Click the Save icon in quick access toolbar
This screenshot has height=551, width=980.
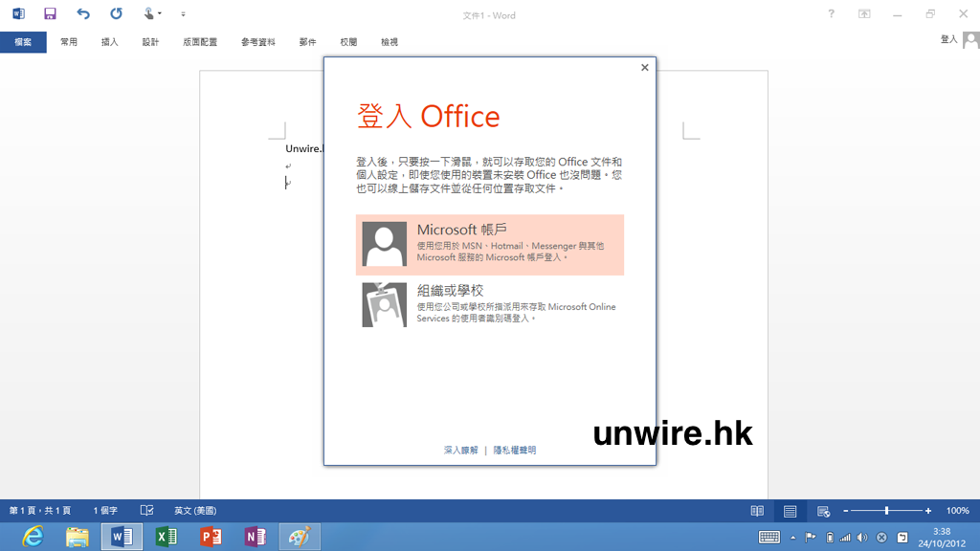[x=50, y=14]
